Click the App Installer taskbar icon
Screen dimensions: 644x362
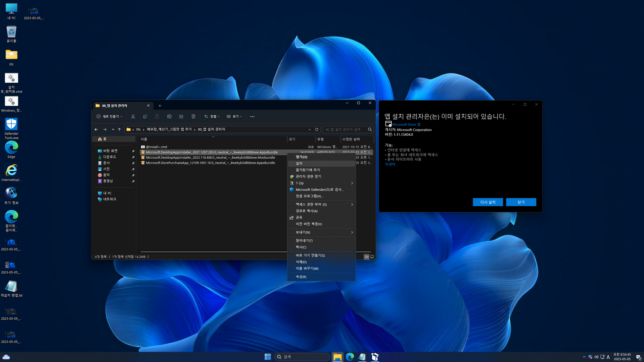[375, 357]
